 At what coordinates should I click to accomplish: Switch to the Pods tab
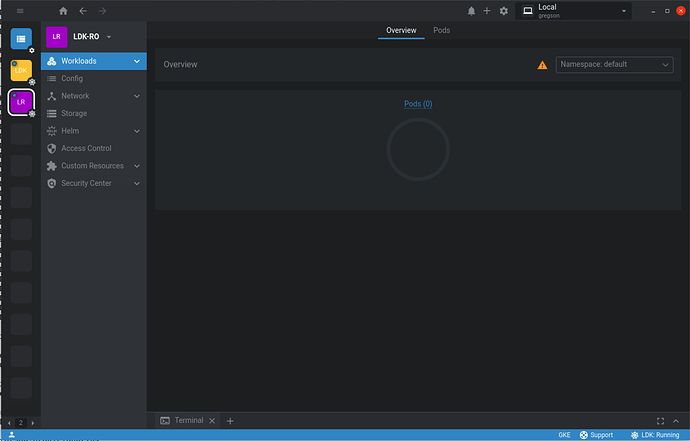[441, 31]
